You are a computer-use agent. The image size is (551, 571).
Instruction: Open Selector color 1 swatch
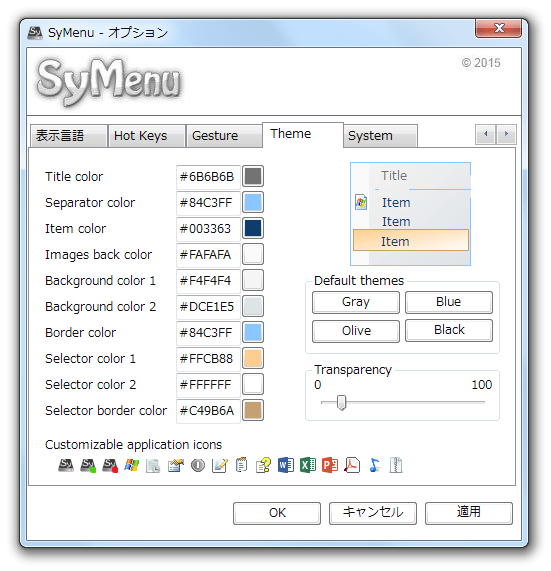253,358
